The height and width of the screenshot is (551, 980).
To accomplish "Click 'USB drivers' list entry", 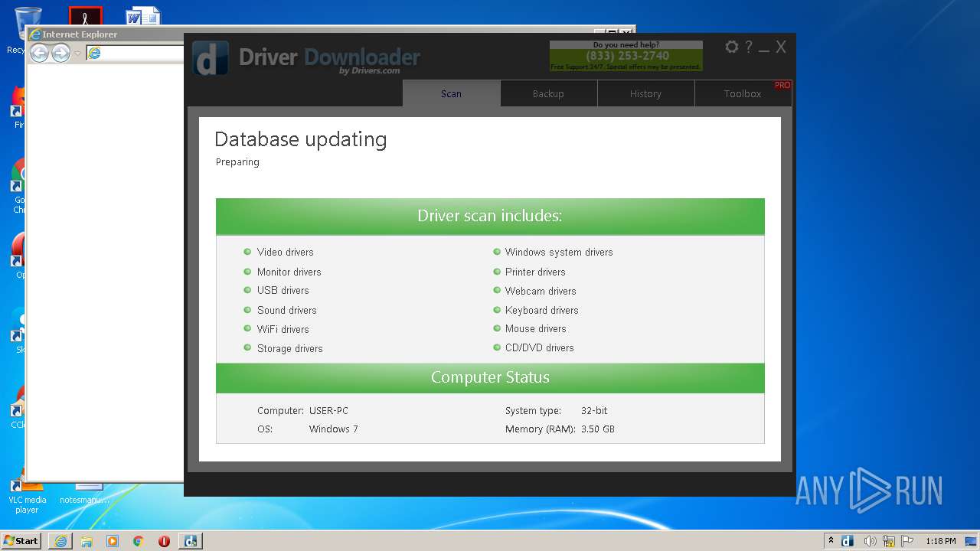I will 283,290.
